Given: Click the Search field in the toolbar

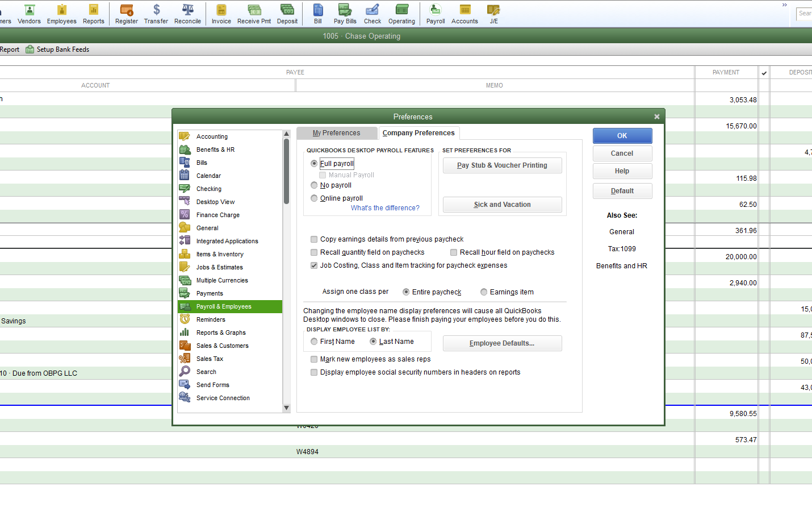Looking at the screenshot, I should (x=804, y=13).
